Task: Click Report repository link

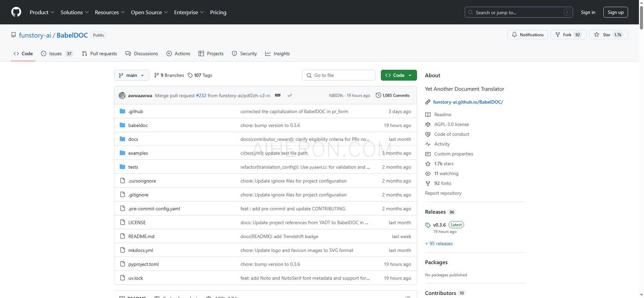Action: tap(443, 193)
